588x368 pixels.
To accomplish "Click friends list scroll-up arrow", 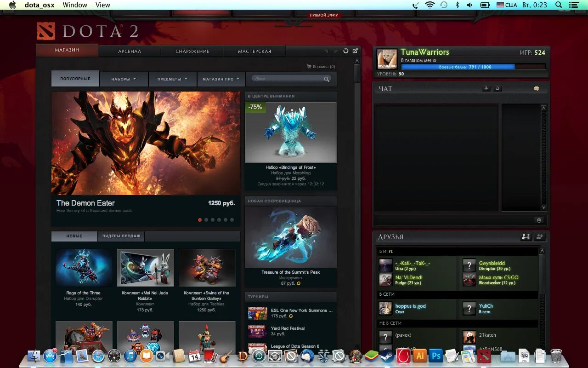I will (x=543, y=251).
